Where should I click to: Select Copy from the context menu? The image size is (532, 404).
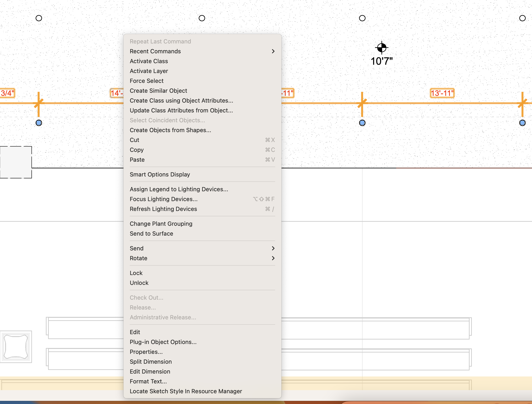pyautogui.click(x=137, y=150)
